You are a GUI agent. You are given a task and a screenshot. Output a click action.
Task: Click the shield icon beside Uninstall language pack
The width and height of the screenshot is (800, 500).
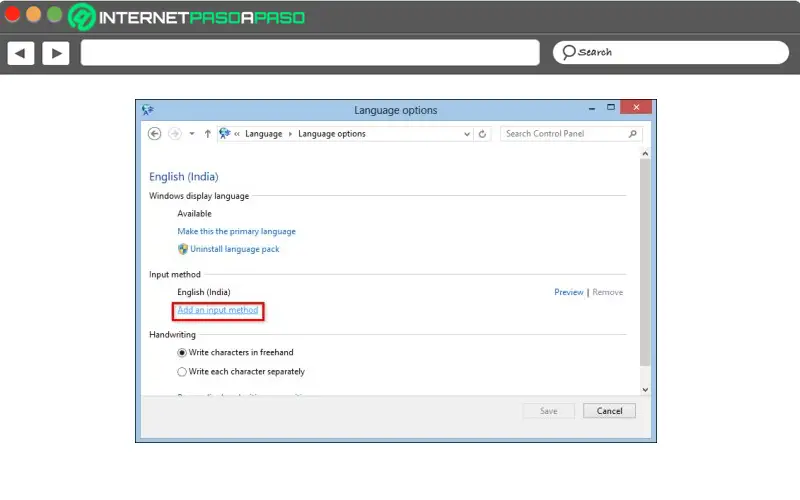(x=183, y=249)
